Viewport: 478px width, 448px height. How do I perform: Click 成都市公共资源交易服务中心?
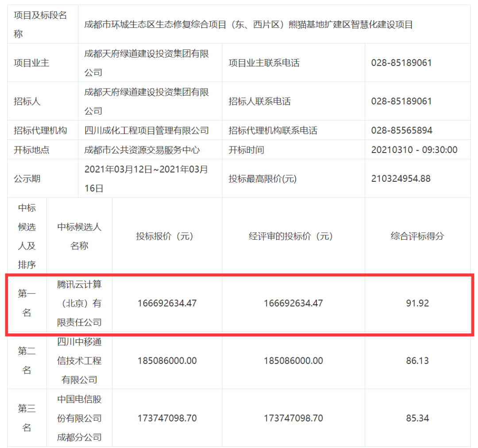[x=142, y=150]
